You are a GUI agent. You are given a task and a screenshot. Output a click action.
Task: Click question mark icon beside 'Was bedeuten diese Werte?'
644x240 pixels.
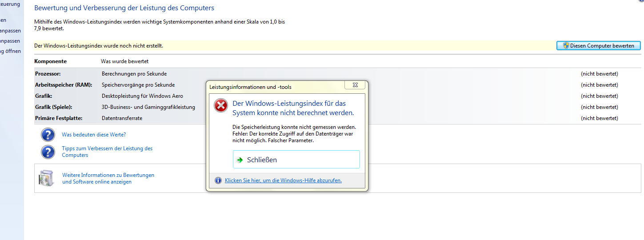point(48,135)
